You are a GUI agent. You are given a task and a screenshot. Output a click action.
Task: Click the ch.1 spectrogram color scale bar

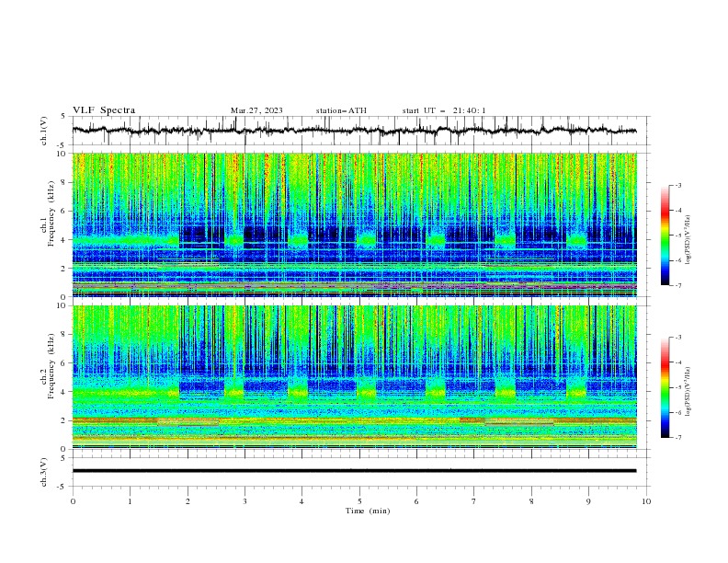tap(665, 236)
